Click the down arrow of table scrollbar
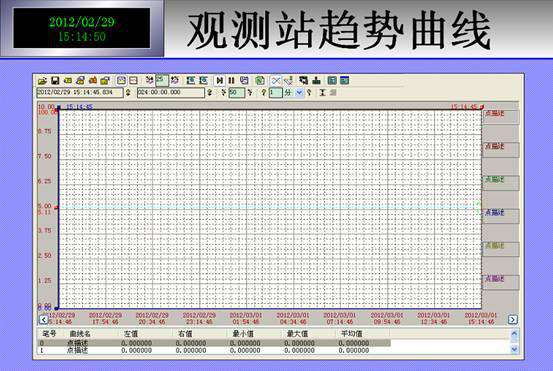This screenshot has width=553, height=371. (x=514, y=349)
